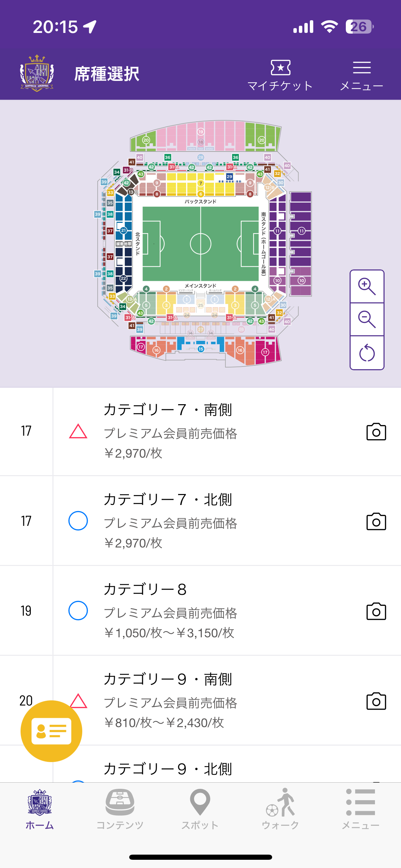Switch to the コンテンツ tab
This screenshot has height=868, width=401.
point(120,809)
